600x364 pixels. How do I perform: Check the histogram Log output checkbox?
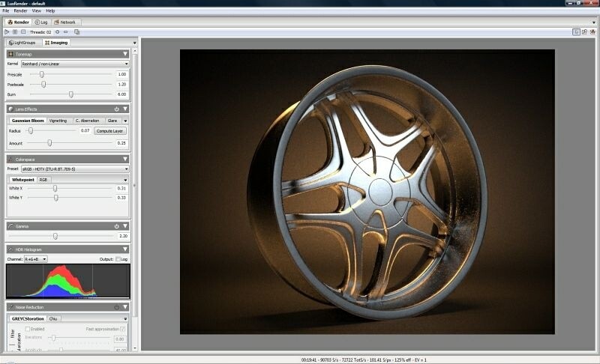pos(118,259)
